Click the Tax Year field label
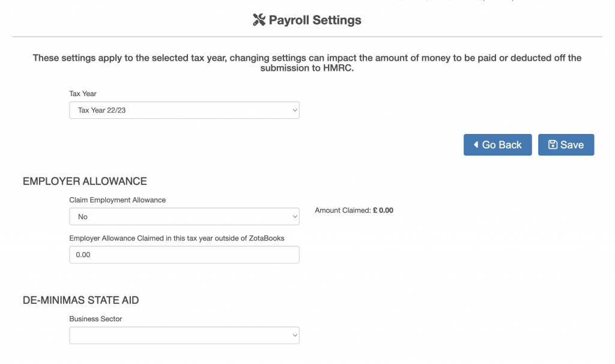 coord(83,94)
